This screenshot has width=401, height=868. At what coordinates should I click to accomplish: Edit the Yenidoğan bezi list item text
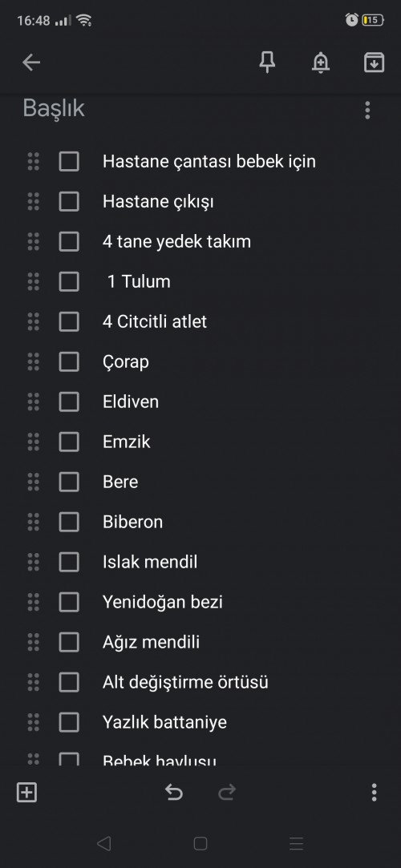click(162, 602)
